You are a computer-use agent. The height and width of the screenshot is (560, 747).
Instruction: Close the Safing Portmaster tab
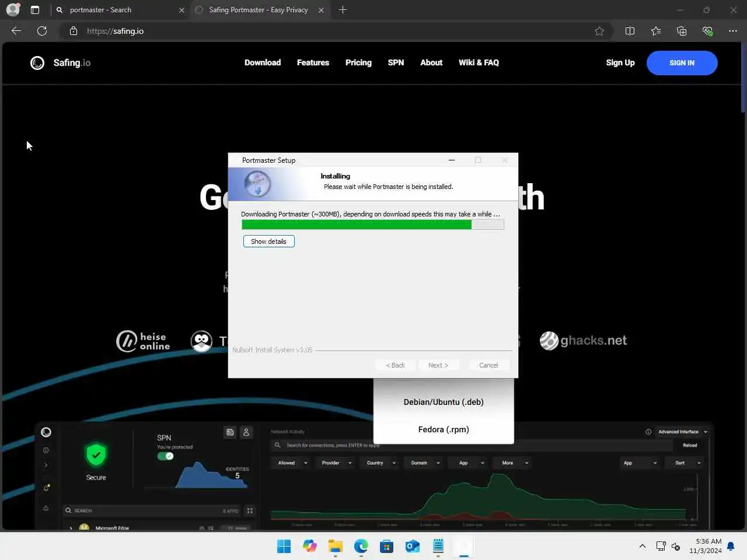pos(321,10)
